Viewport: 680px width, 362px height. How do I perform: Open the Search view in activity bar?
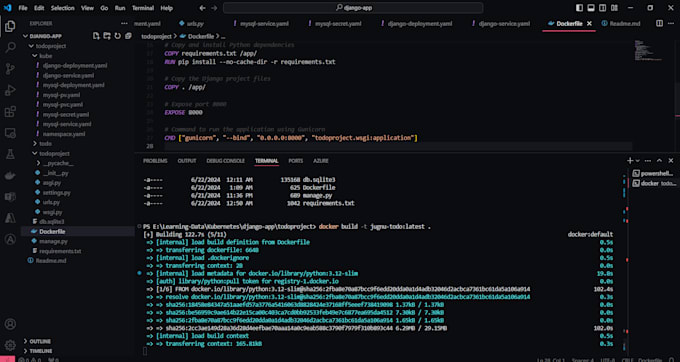coord(10,47)
